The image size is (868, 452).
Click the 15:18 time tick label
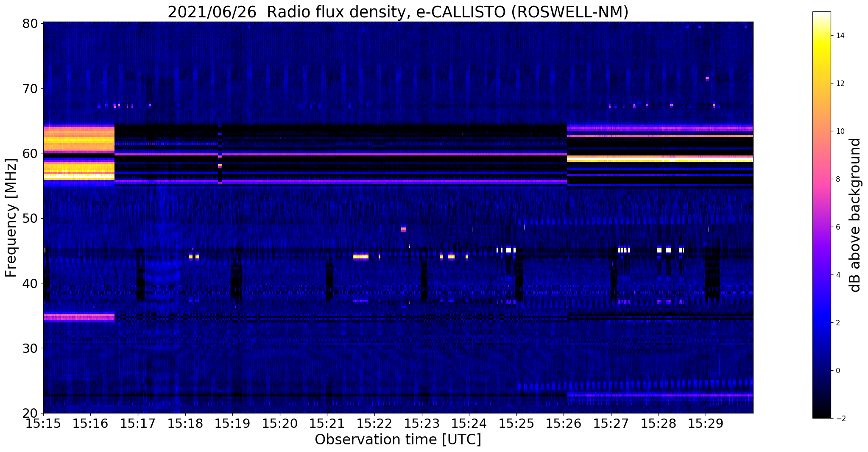(185, 423)
